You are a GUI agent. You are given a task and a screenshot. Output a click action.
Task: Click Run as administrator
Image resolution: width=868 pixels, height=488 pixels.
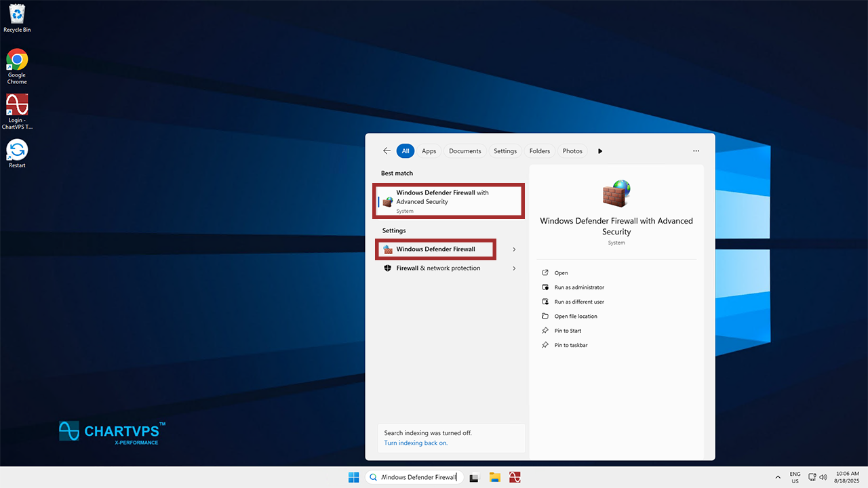(578, 287)
